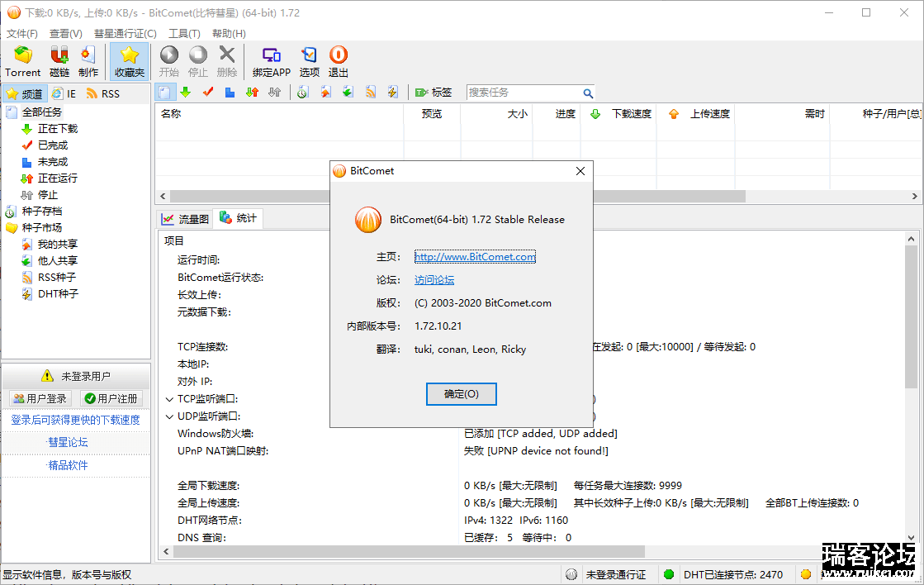Collapse the TCP监听端口 row
The height and width of the screenshot is (585, 924).
169,399
